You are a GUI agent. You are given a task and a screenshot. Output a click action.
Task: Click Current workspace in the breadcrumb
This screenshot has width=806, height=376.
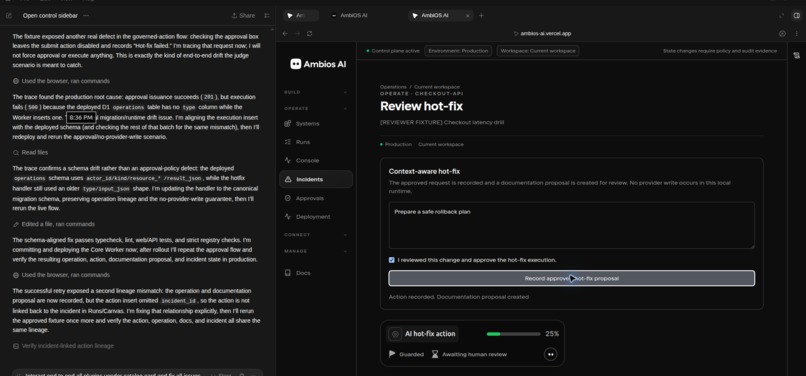point(437,87)
